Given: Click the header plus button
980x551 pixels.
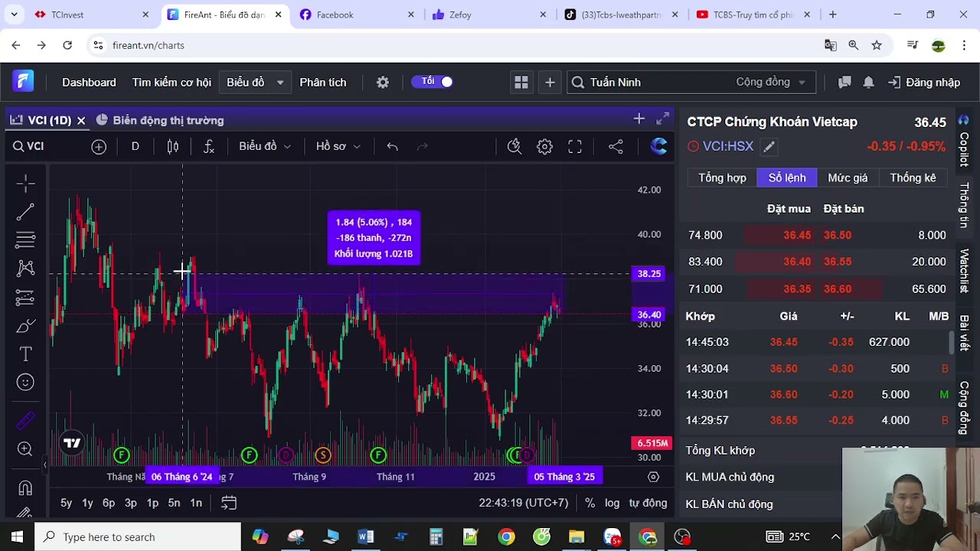Looking at the screenshot, I should click(x=550, y=82).
